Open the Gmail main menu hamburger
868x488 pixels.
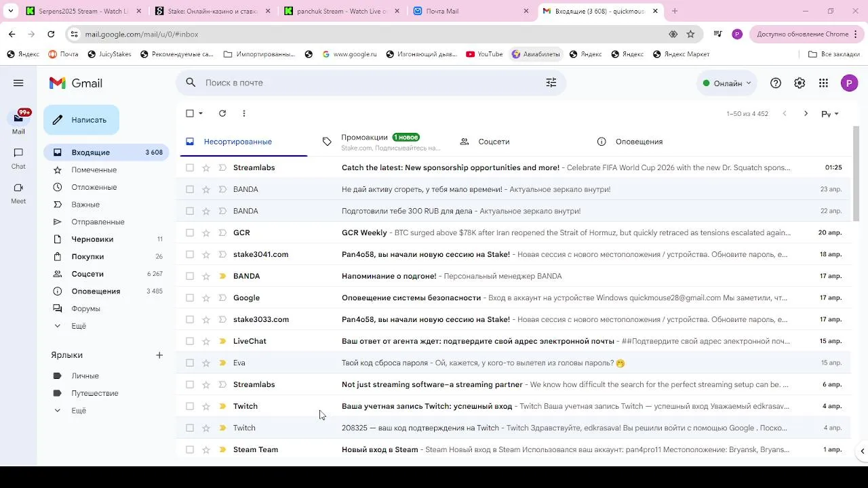[18, 83]
